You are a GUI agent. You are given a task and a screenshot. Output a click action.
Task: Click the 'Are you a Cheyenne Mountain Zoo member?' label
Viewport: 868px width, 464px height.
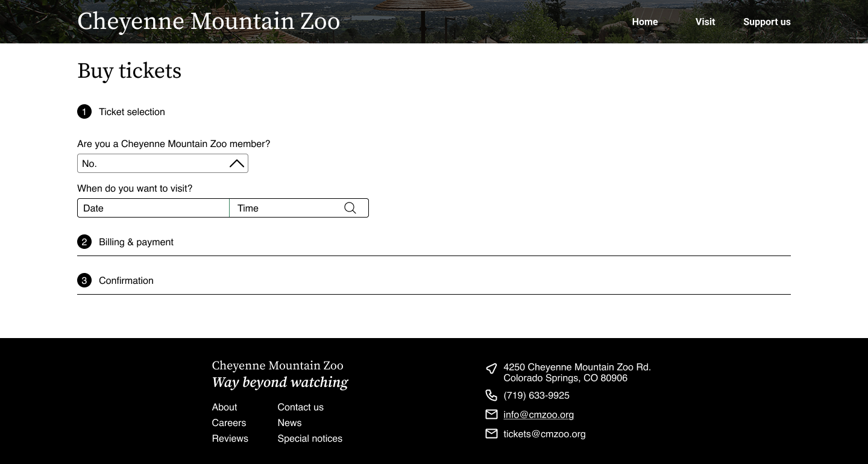click(x=174, y=144)
